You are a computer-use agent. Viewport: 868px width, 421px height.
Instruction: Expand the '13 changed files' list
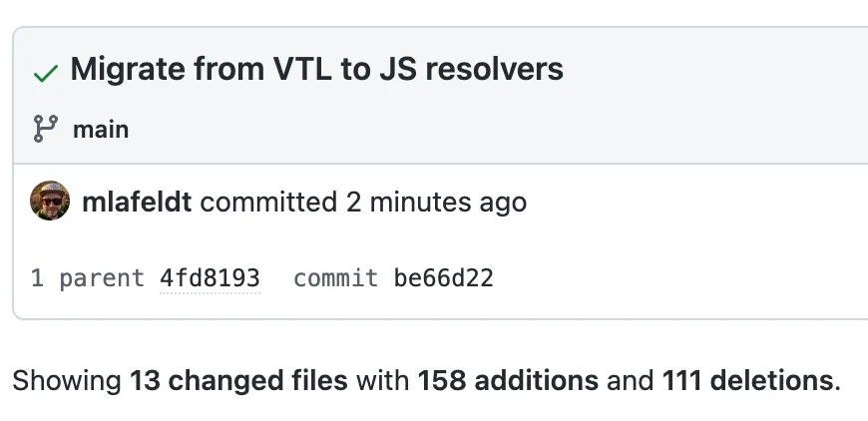(238, 380)
